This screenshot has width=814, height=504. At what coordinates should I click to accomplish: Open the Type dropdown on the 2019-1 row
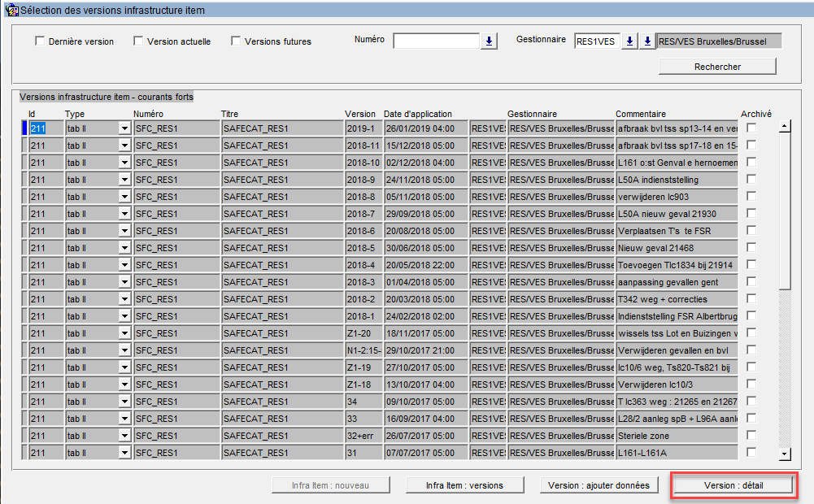point(124,128)
